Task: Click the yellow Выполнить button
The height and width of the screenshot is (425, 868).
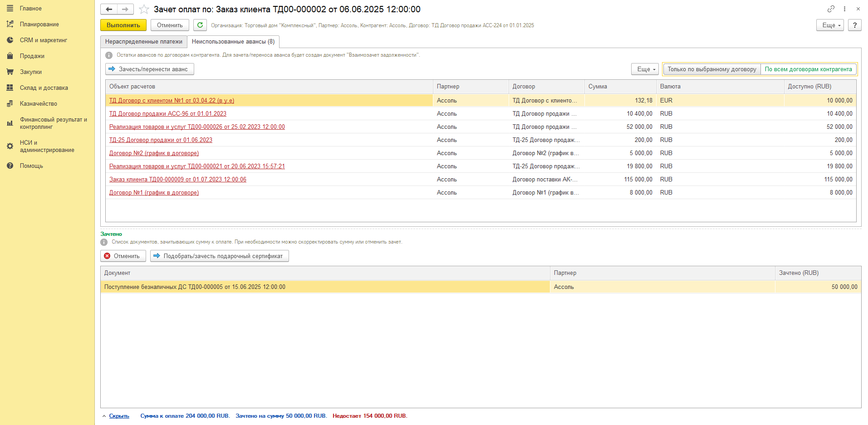Action: point(123,25)
